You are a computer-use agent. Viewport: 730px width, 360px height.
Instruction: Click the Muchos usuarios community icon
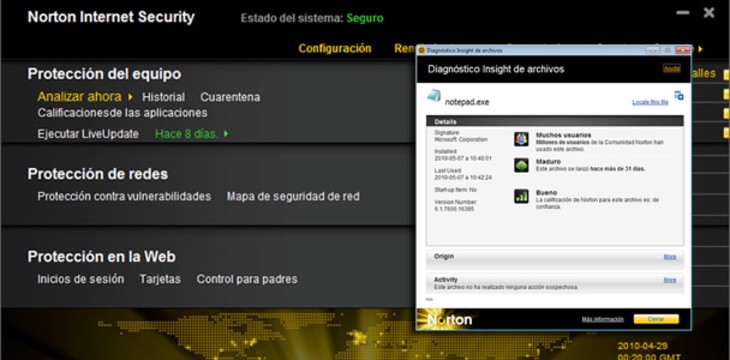(x=521, y=139)
